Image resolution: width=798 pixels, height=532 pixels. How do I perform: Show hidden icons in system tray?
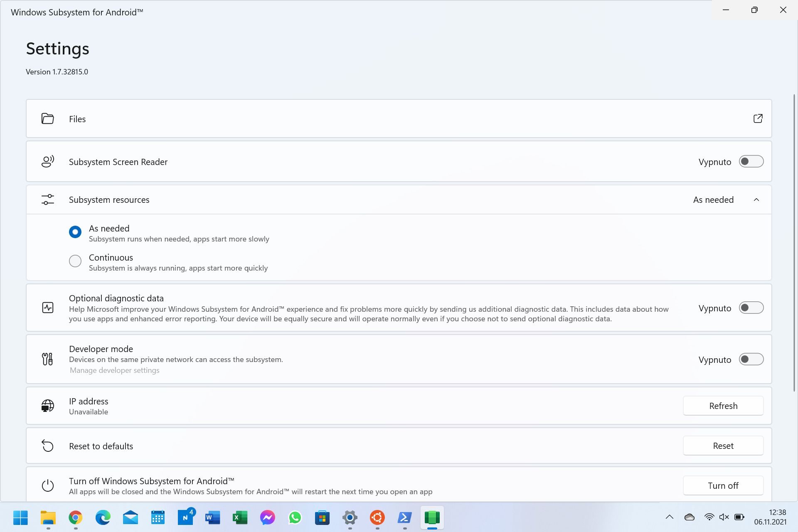point(669,517)
